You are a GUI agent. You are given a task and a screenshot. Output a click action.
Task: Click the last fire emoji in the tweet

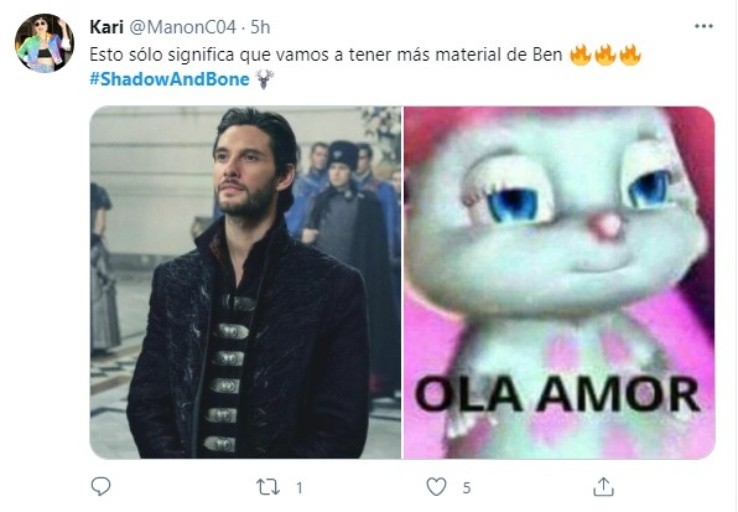pos(630,55)
